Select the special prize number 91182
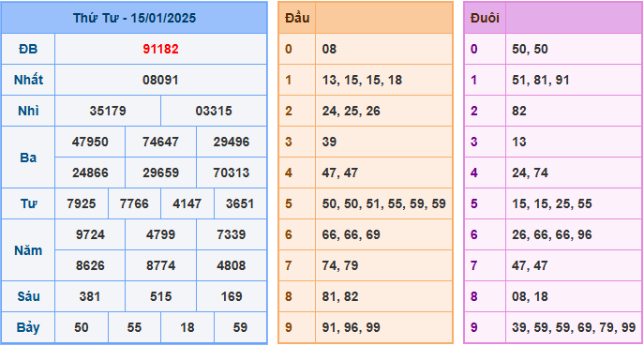644x346 pixels. 160,49
